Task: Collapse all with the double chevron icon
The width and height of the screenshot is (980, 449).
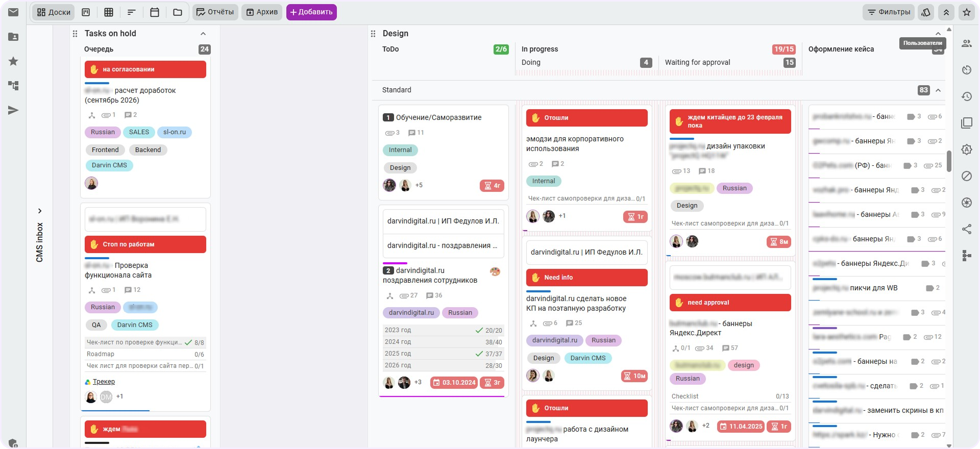Action: tap(946, 12)
